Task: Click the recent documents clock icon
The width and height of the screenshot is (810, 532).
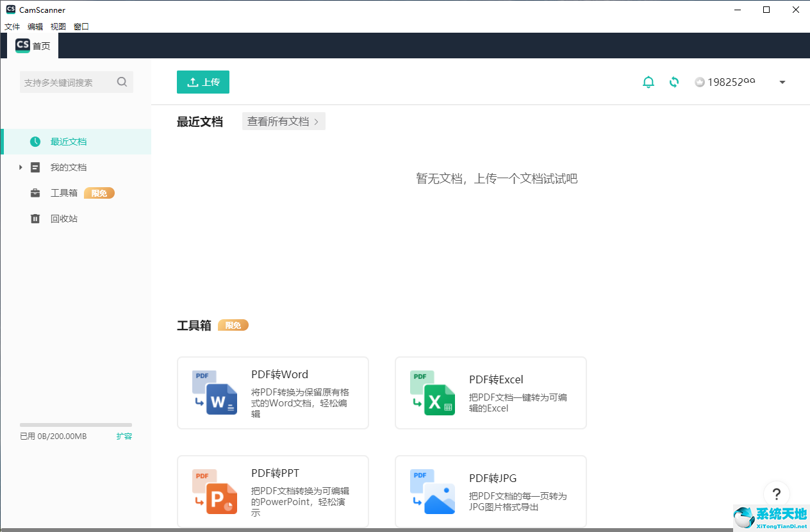Action: tap(35, 142)
